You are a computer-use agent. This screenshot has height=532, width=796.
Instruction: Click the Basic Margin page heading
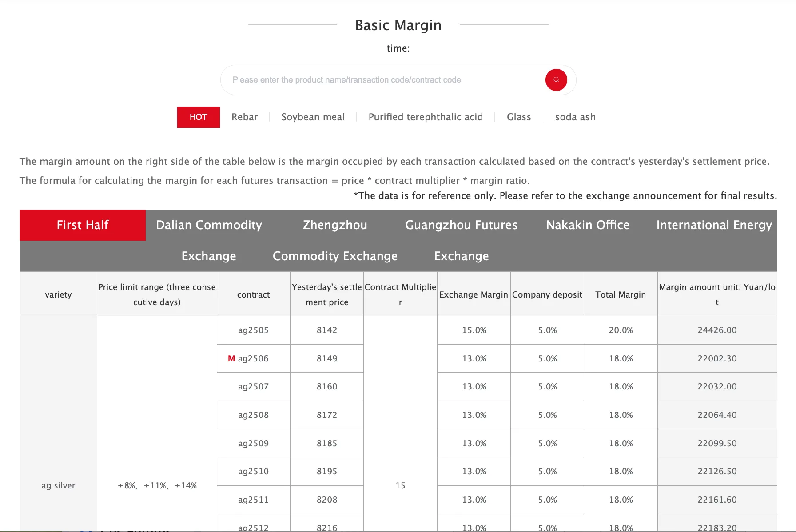tap(398, 25)
